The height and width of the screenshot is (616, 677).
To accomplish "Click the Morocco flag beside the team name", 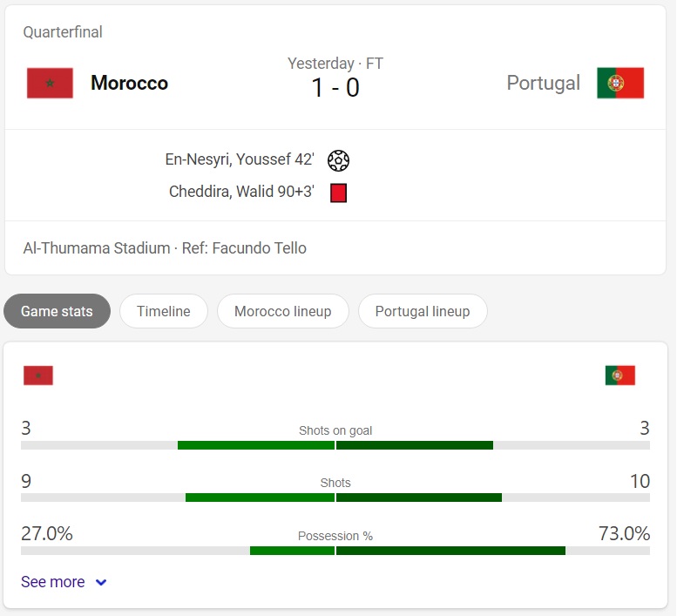I will coord(50,83).
